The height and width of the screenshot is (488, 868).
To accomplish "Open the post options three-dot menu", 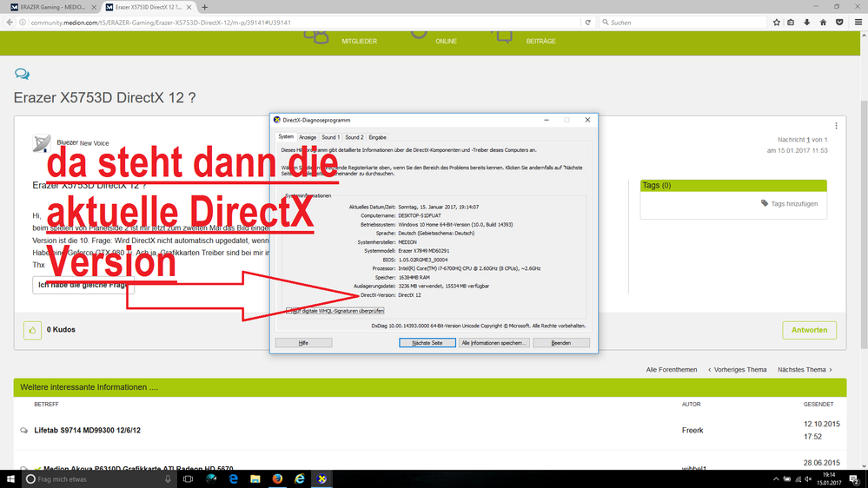I will 836,126.
